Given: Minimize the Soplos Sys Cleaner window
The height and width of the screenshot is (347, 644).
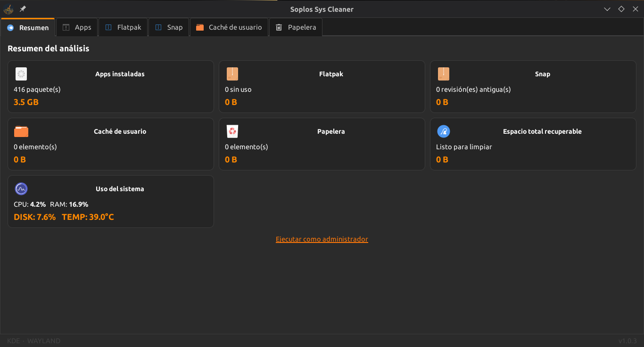Looking at the screenshot, I should tap(607, 9).
